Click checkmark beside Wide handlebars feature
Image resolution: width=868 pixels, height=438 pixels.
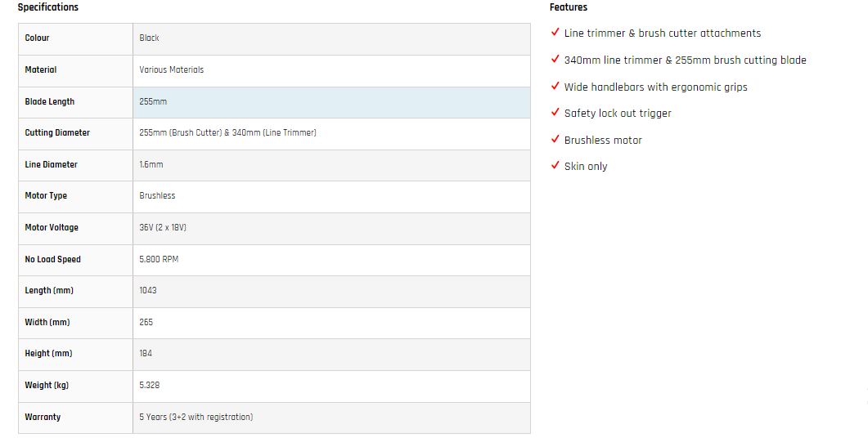click(555, 86)
